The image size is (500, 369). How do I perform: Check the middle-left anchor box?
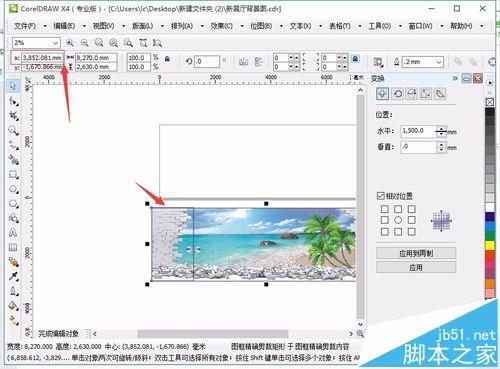click(384, 220)
